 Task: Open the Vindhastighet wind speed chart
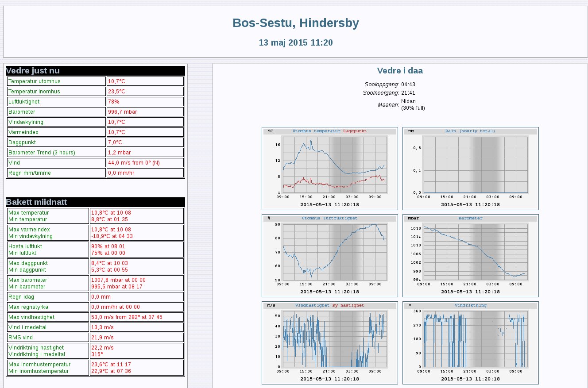click(329, 342)
